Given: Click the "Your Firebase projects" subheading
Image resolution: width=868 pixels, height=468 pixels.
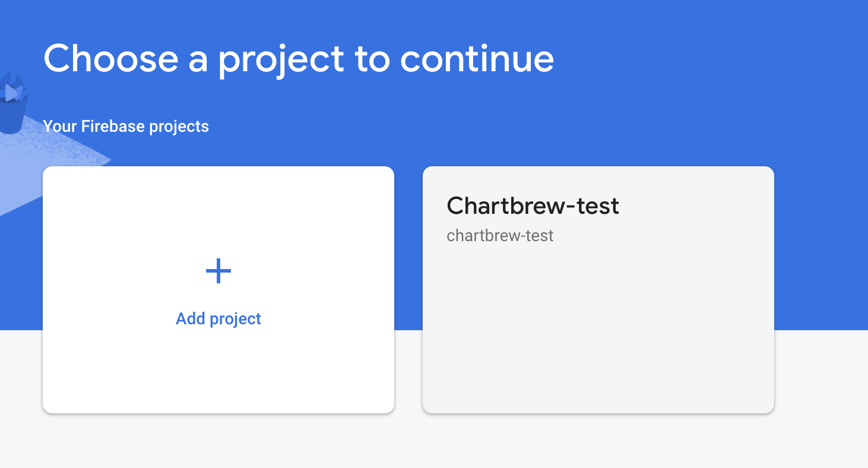Looking at the screenshot, I should point(126,127).
